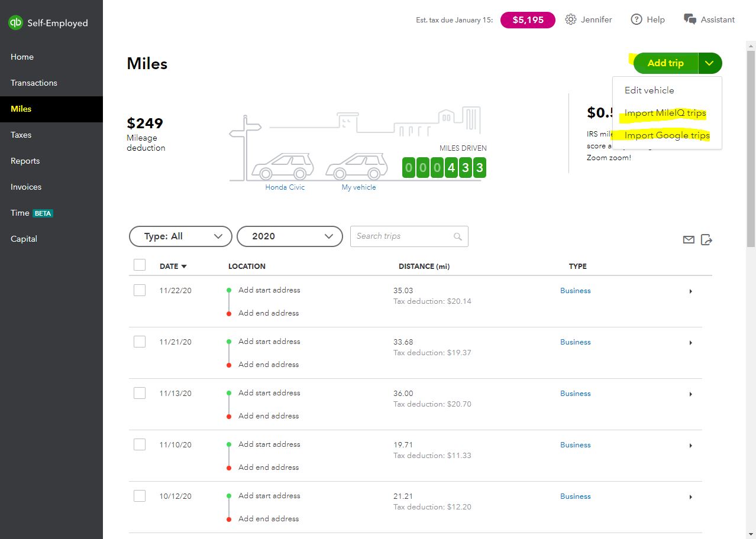Add start address for 11/13/20 trip

click(269, 393)
